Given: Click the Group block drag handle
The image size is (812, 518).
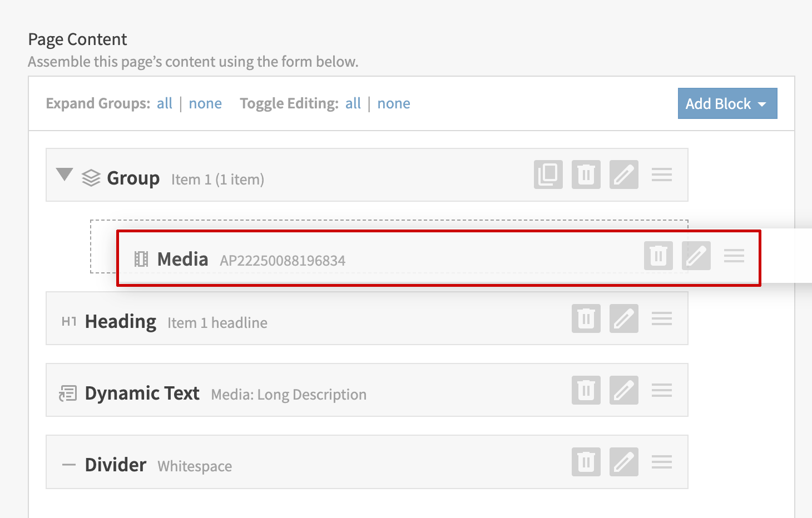Looking at the screenshot, I should point(661,175).
